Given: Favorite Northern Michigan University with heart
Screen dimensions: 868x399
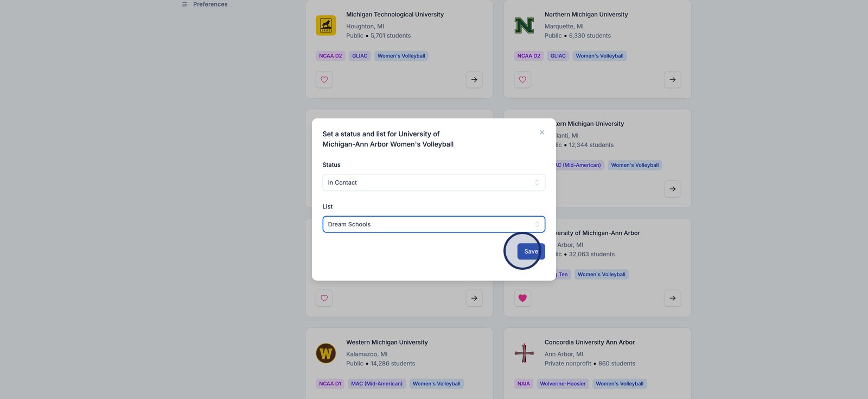Looking at the screenshot, I should pyautogui.click(x=522, y=80).
